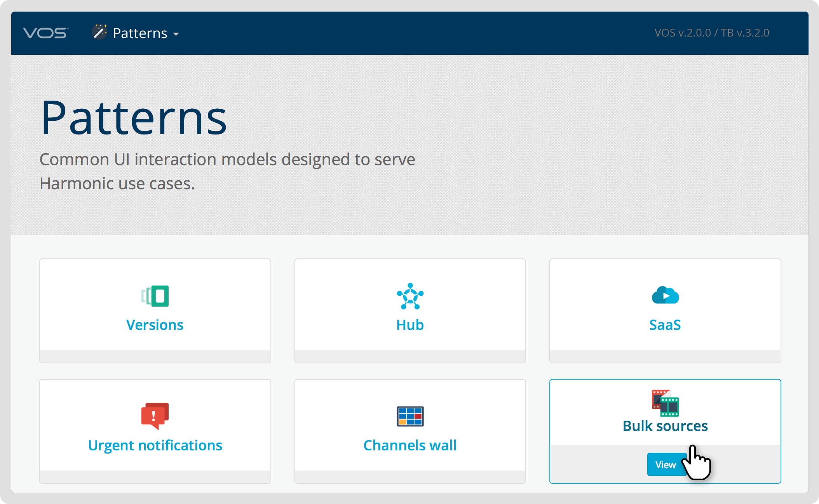Click the Bulk sources film strip icon
Viewport: 819px width, 504px height.
665,403
